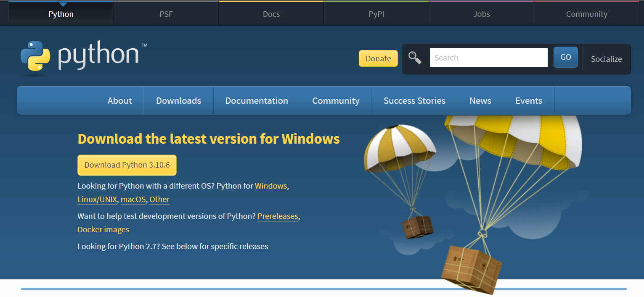Open Downloads in main navigation
644x297 pixels.
click(x=179, y=100)
